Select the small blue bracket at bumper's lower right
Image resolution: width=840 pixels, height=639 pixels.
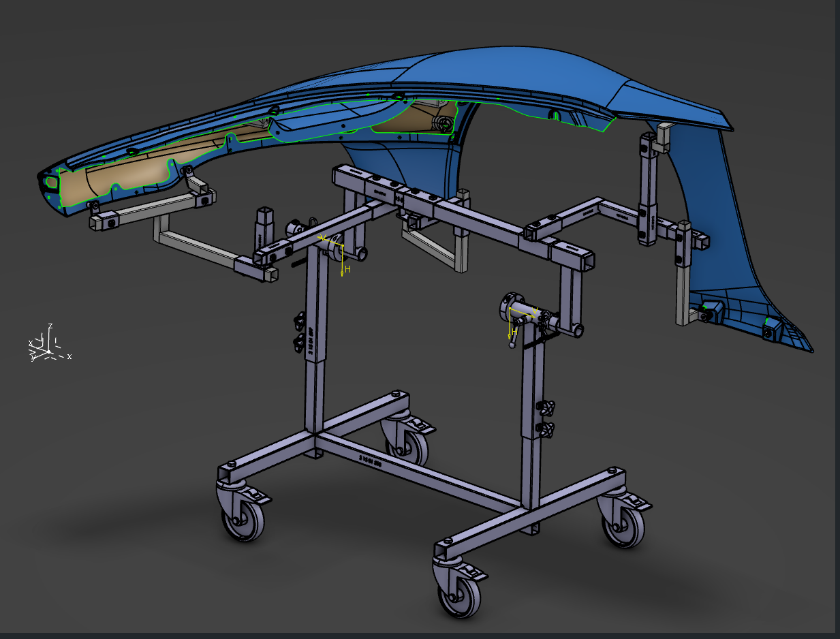tap(771, 331)
